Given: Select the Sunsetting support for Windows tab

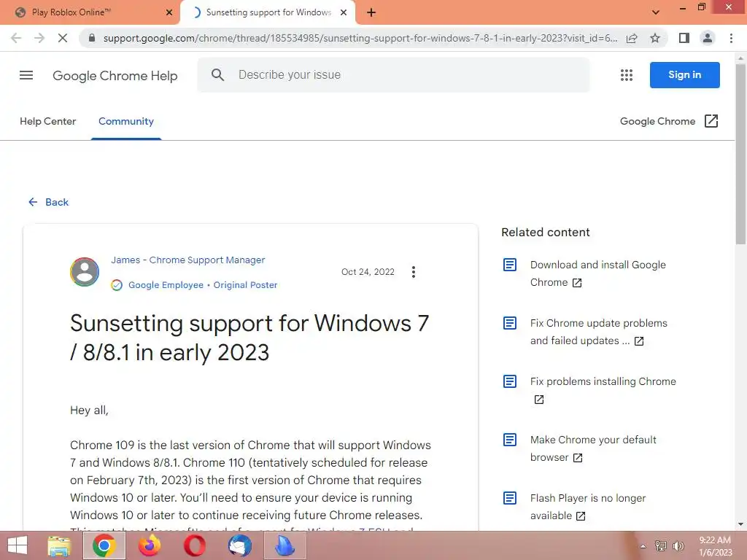Looking at the screenshot, I should pos(268,12).
